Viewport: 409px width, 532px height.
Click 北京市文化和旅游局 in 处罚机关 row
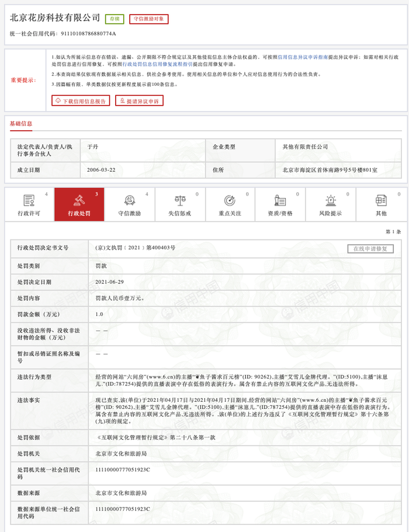point(121,454)
